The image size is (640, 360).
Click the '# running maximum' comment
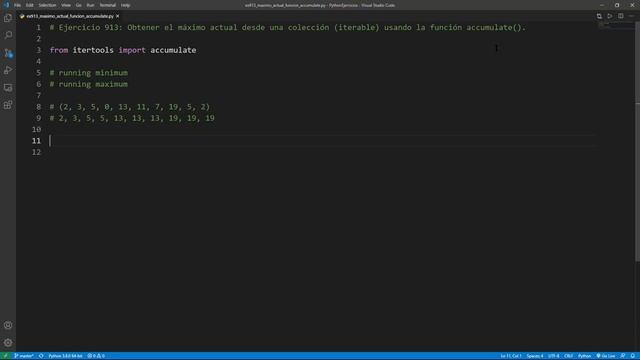pos(89,84)
